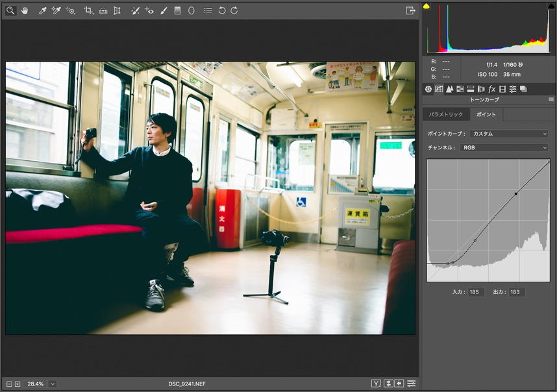The image size is (557, 392).
Task: Select the White Balance eyedropper tool
Action: (42, 10)
